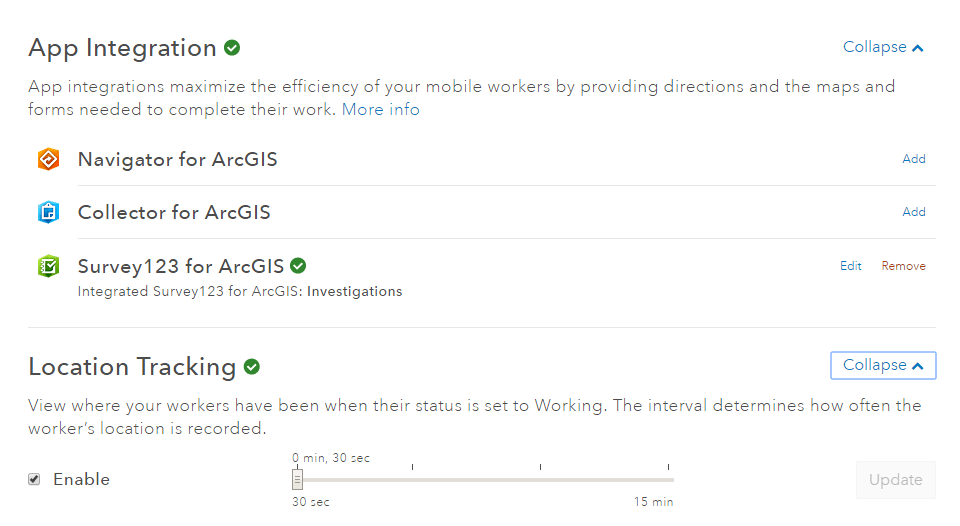Click the Survey123 for ArcGIS icon
Screen dimensions: 960x526
pos(48,266)
